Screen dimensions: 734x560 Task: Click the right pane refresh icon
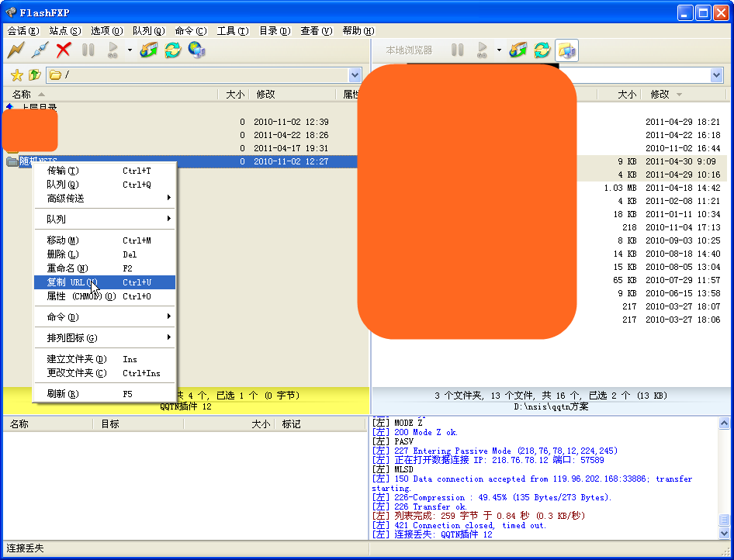click(x=542, y=50)
